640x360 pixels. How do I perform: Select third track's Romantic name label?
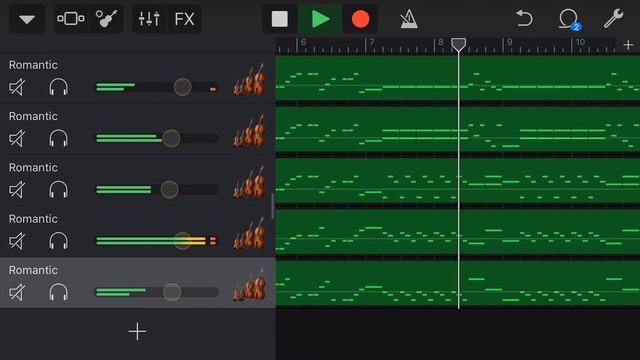pyautogui.click(x=33, y=168)
